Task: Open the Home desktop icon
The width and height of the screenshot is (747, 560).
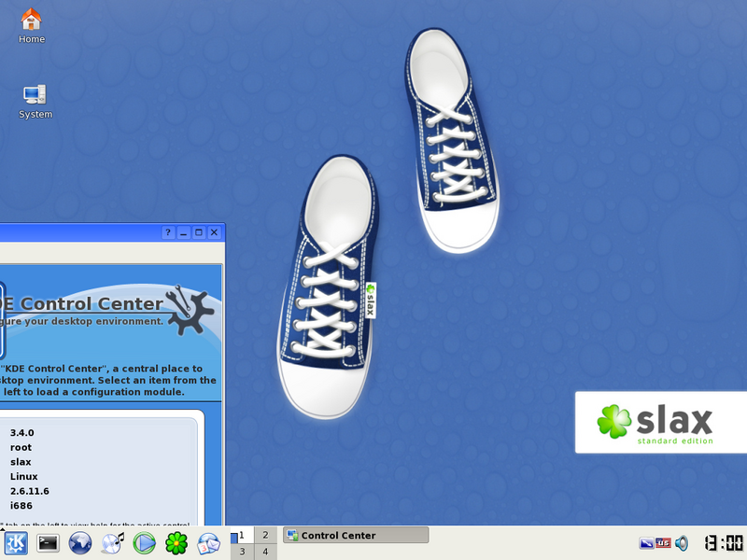Action: coord(32,26)
